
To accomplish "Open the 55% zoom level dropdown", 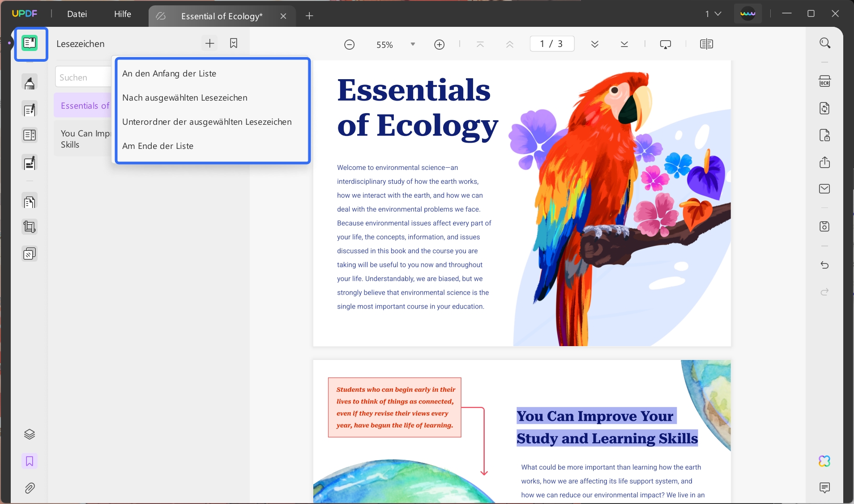I will click(x=394, y=44).
